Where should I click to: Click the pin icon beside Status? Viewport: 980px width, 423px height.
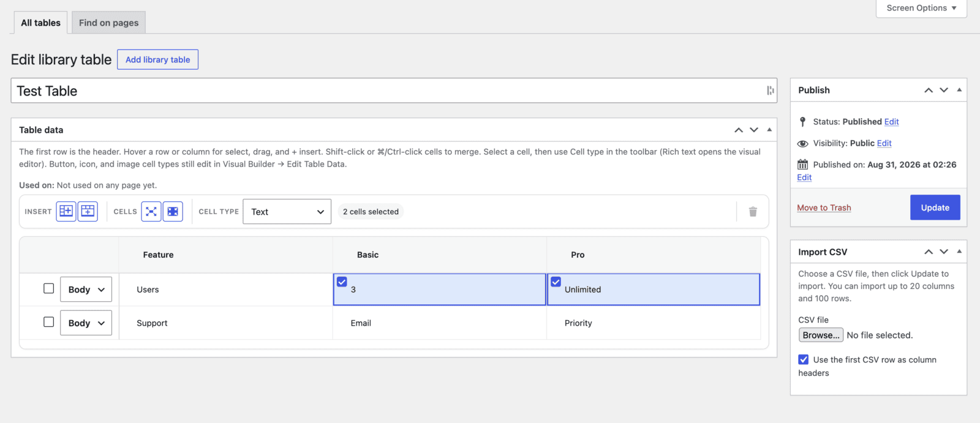coord(802,122)
